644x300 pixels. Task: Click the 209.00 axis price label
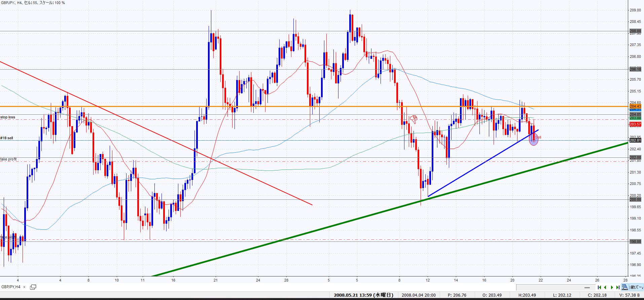pos(635,10)
